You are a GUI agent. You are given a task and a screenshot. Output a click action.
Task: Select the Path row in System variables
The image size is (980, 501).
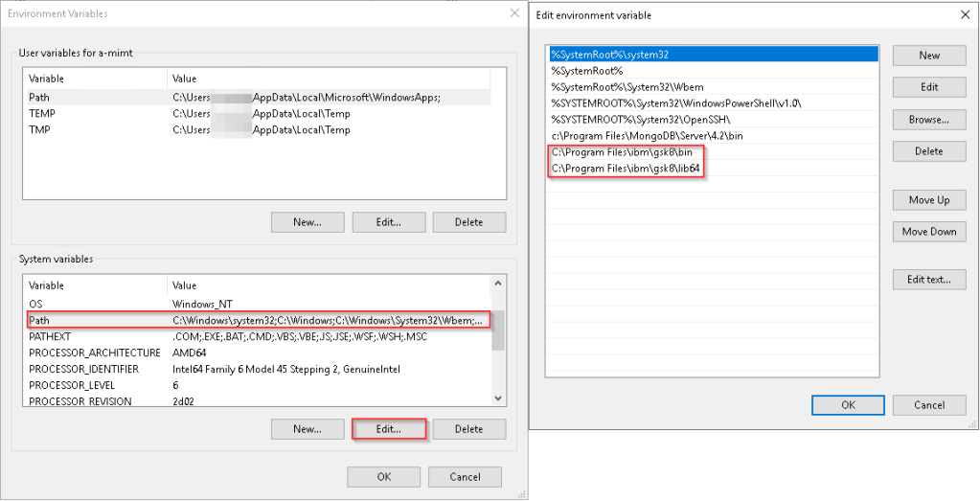pos(259,320)
